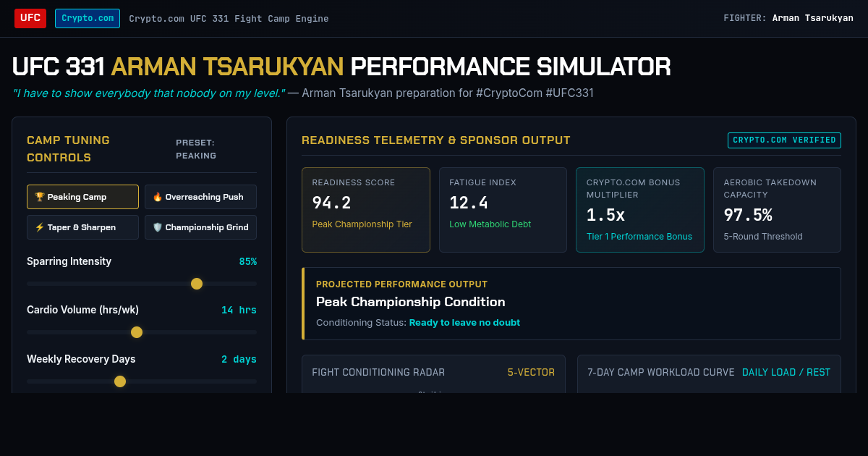Click the 5-VECTOR label on radar panel
The image size is (868, 456).
click(x=531, y=373)
